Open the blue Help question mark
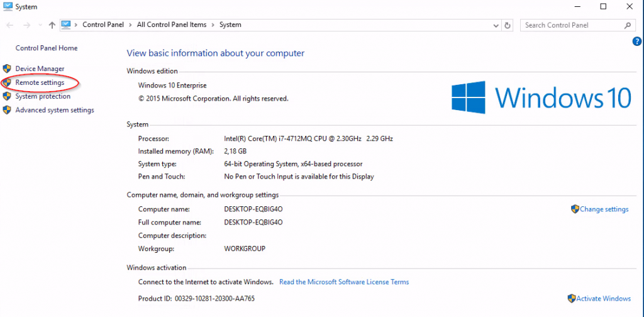 [x=637, y=41]
